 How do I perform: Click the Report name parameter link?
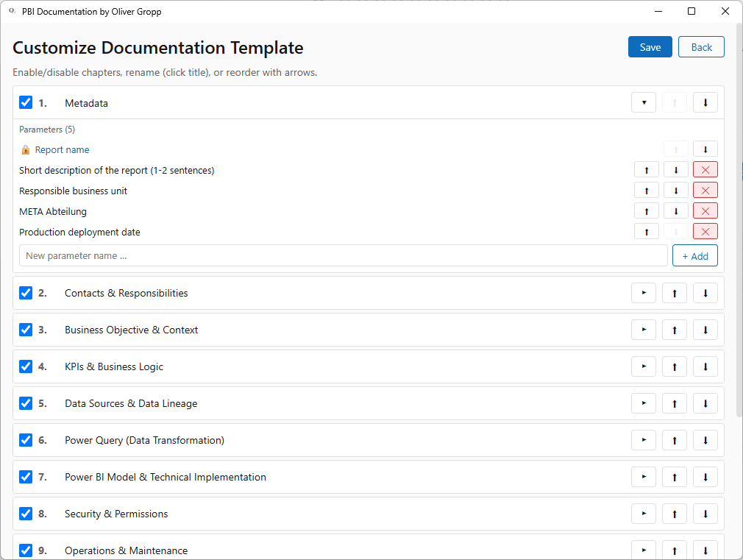[62, 150]
